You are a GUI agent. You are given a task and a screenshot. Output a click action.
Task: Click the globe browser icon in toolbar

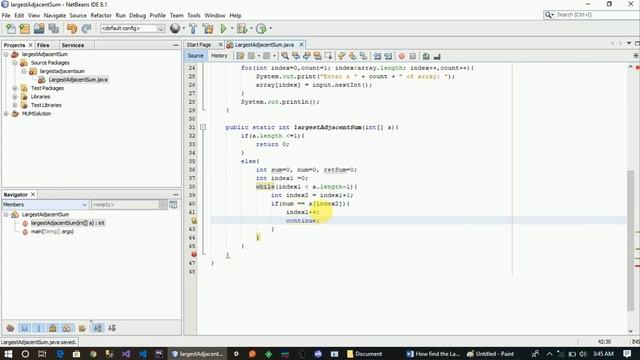pyautogui.click(x=175, y=28)
